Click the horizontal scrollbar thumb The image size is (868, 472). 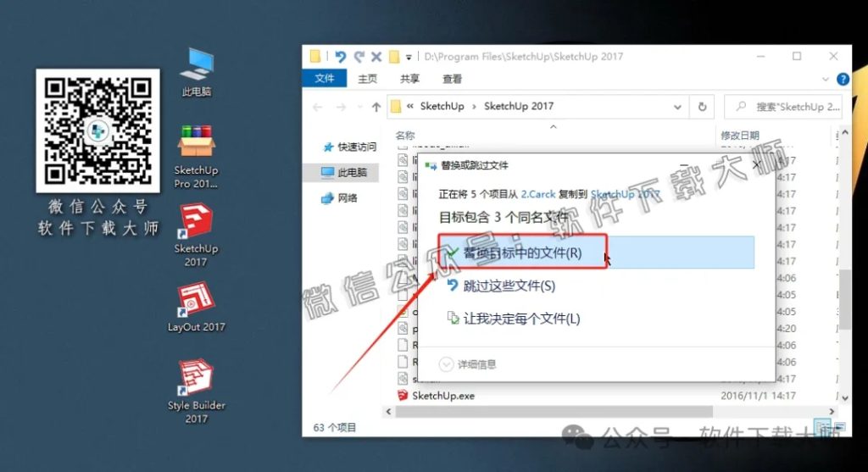554,412
